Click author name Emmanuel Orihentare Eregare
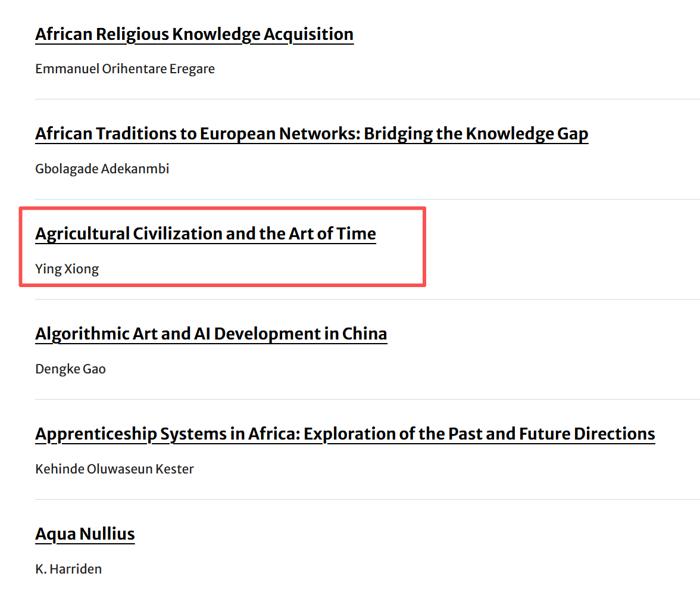Image resolution: width=700 pixels, height=595 pixels. pos(125,69)
